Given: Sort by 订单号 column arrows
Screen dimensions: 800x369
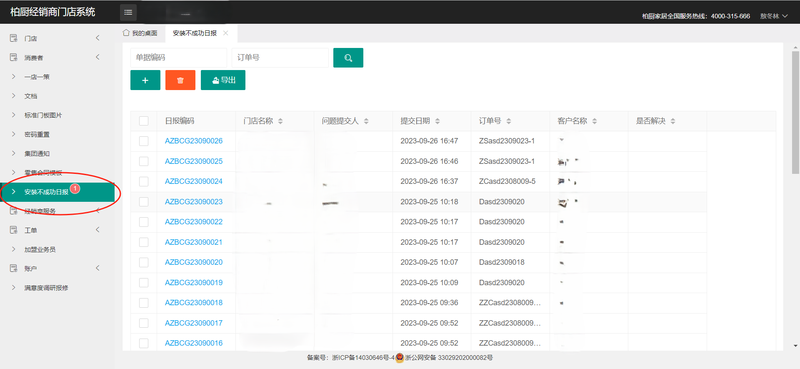Looking at the screenshot, I should [x=509, y=121].
